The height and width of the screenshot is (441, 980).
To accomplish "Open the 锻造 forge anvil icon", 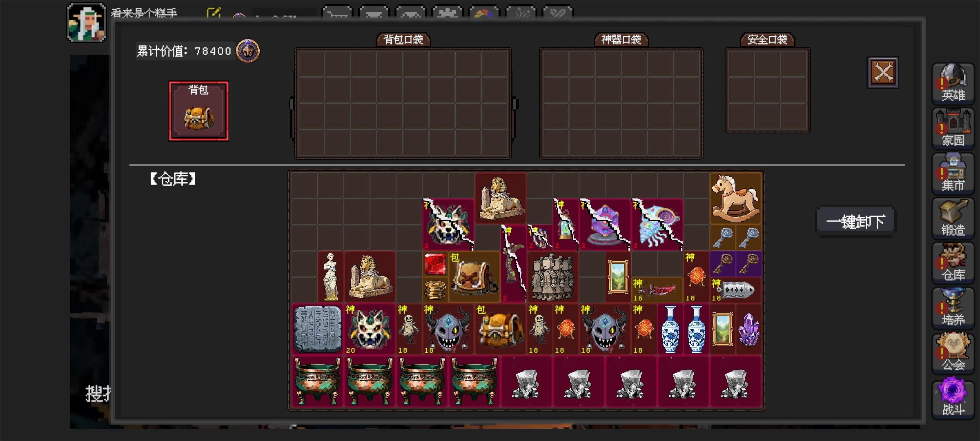I will coord(953,218).
